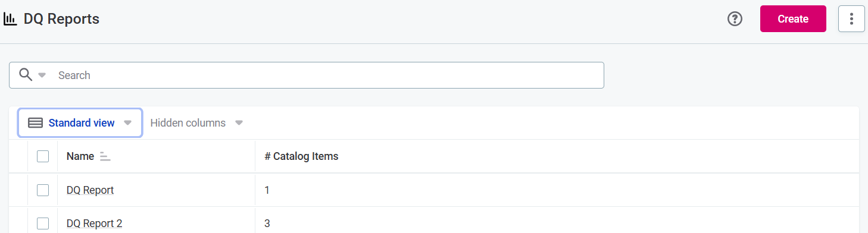Check the box for DQ Report row
The height and width of the screenshot is (233, 868).
43,190
